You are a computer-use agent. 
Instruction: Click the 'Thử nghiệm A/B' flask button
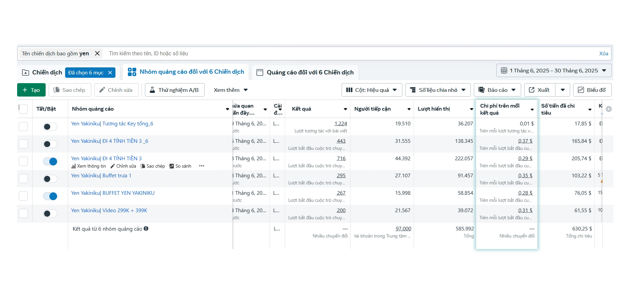[175, 90]
